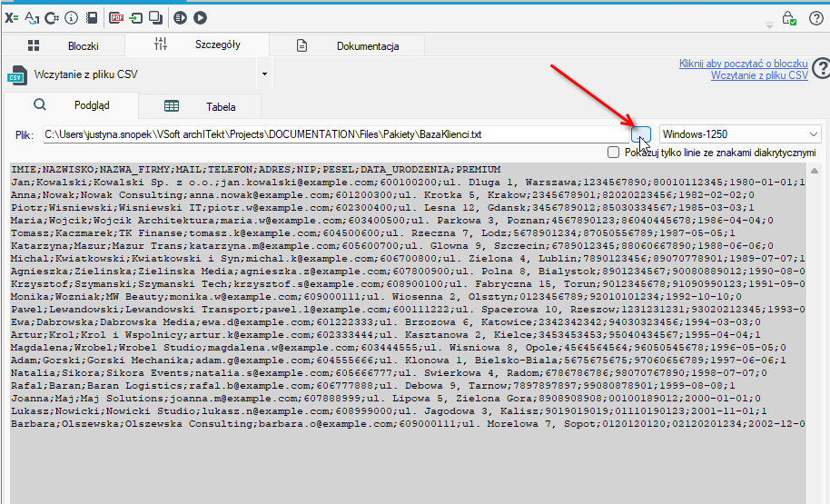The width and height of the screenshot is (830, 504).
Task: Click the preview line starting with Jan;Kowalski
Action: [x=408, y=183]
